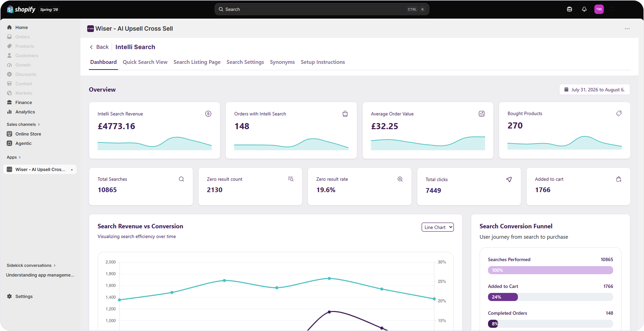Viewport: 644px width, 331px height.
Task: Open the notifications bell
Action: pyautogui.click(x=584, y=9)
